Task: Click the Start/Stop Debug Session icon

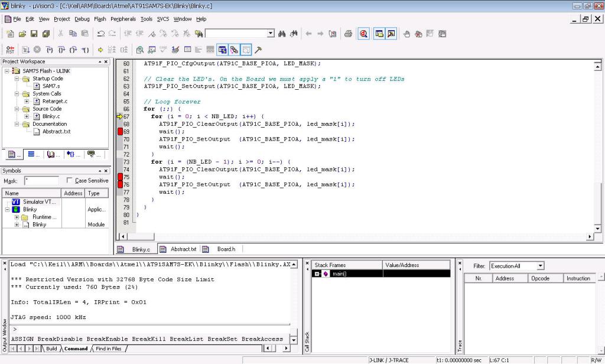Action: pyautogui.click(x=364, y=34)
